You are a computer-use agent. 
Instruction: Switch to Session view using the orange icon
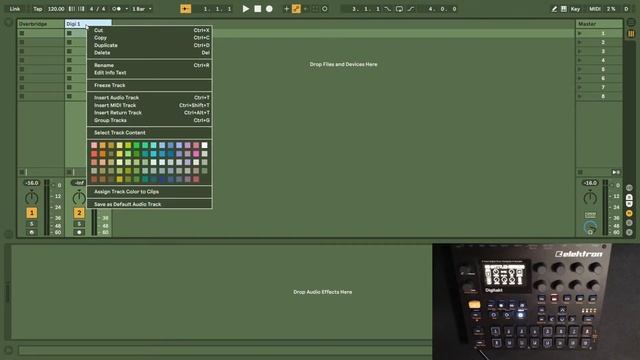631,34
